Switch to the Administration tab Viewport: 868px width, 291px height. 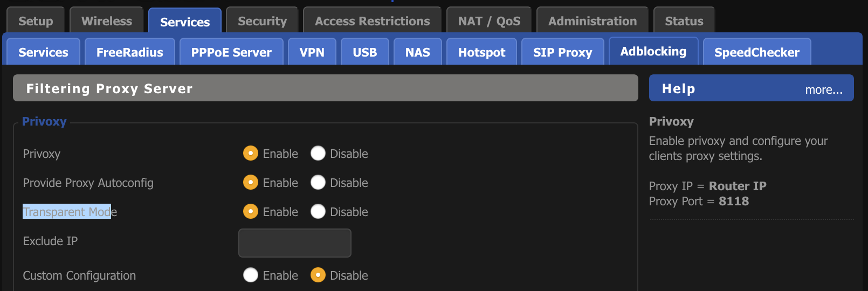click(592, 21)
